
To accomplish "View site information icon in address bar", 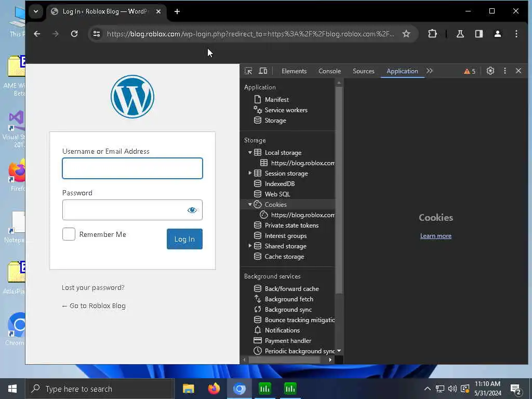I will [97, 34].
